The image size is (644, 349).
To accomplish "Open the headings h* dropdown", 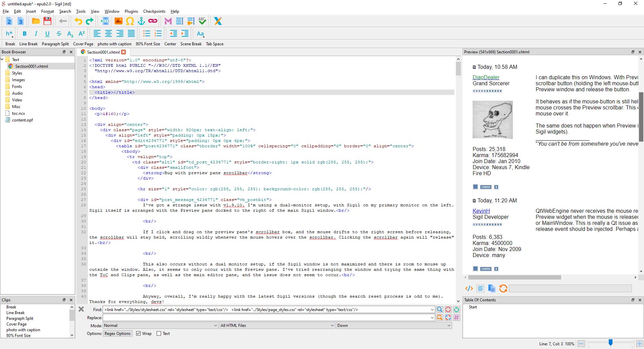I will pos(9,34).
